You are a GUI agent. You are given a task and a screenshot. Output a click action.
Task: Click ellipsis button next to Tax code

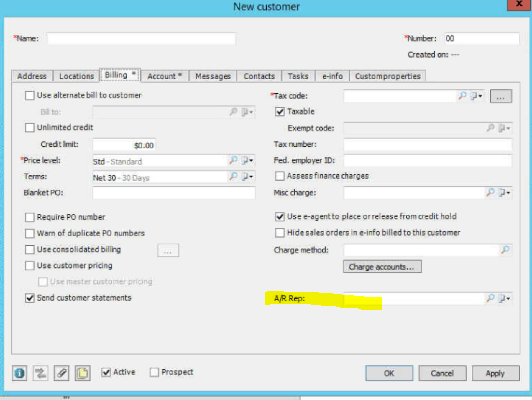pyautogui.click(x=501, y=96)
